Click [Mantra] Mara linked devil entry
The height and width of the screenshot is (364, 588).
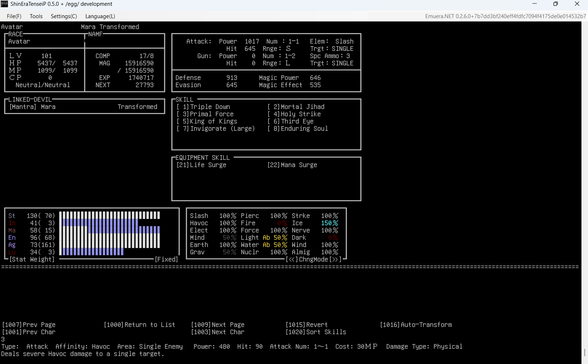32,107
